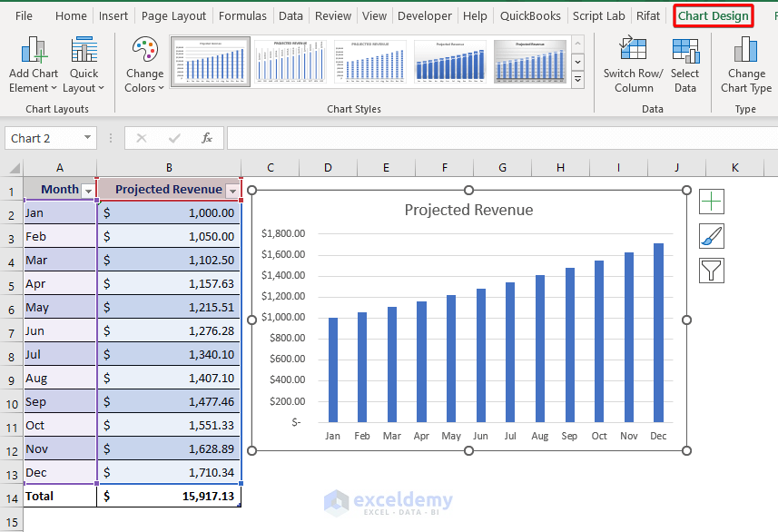
Task: Select column B header
Action: [x=169, y=168]
